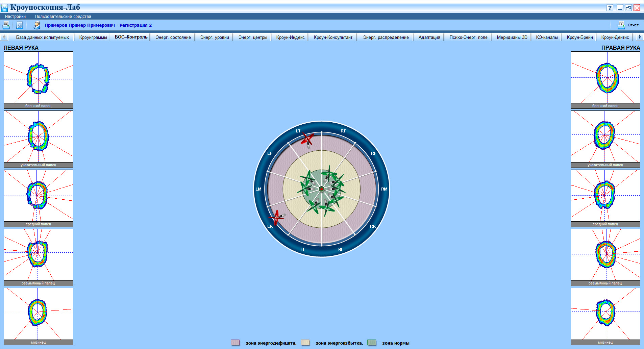Open the Энерг. распределение tab

(386, 37)
